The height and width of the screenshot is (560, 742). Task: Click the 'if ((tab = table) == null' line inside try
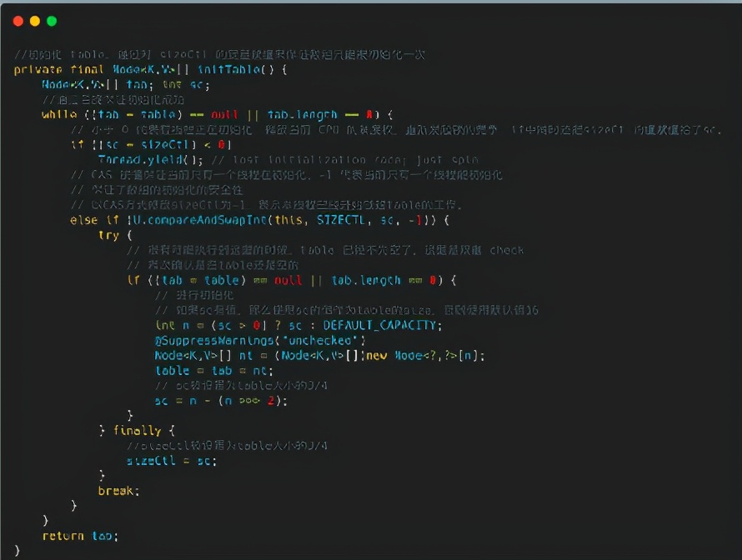tap(292, 281)
